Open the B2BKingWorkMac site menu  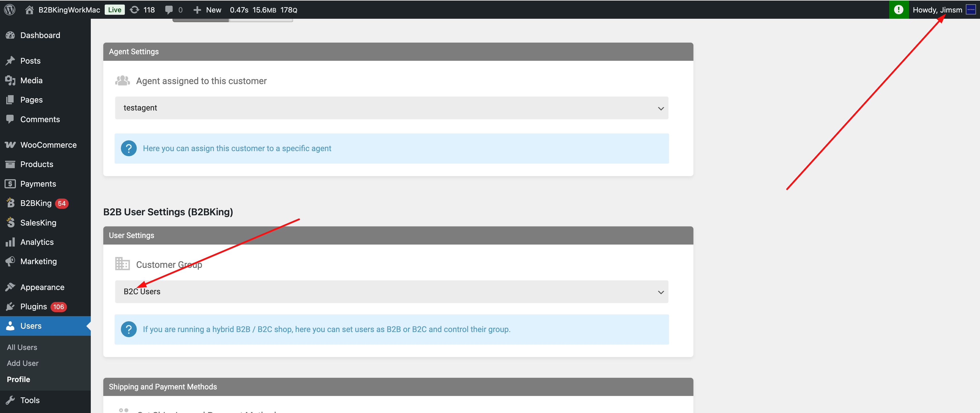coord(69,10)
